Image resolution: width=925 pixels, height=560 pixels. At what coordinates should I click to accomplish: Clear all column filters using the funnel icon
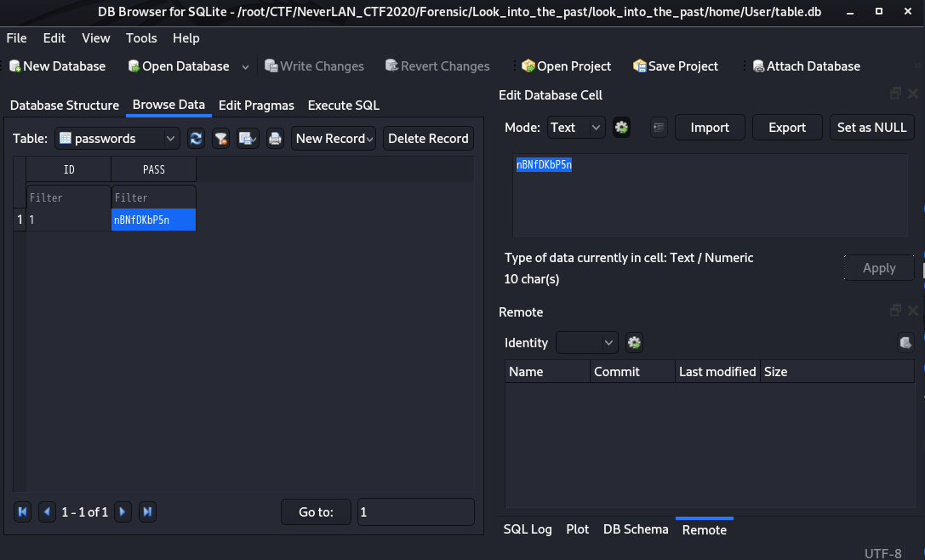(x=220, y=138)
